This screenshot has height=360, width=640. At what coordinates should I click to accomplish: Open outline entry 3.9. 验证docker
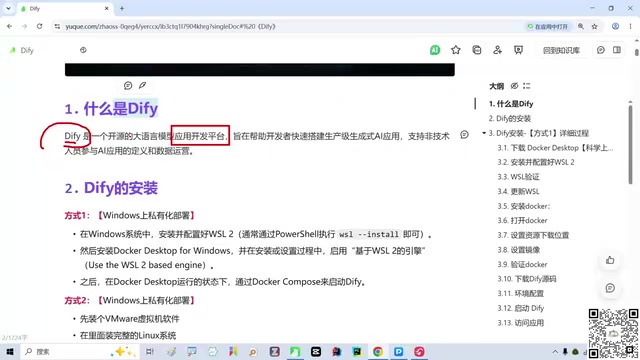click(522, 264)
